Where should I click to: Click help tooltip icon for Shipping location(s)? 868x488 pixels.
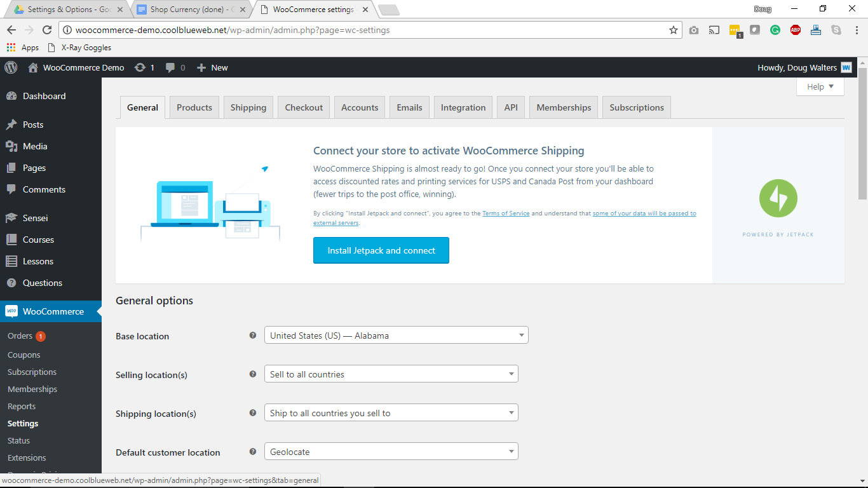point(253,413)
